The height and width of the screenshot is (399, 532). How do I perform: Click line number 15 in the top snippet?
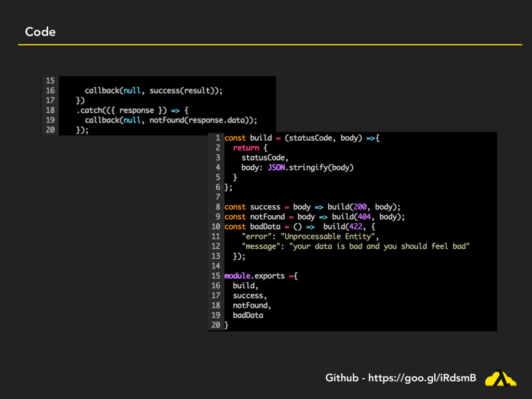click(x=50, y=81)
